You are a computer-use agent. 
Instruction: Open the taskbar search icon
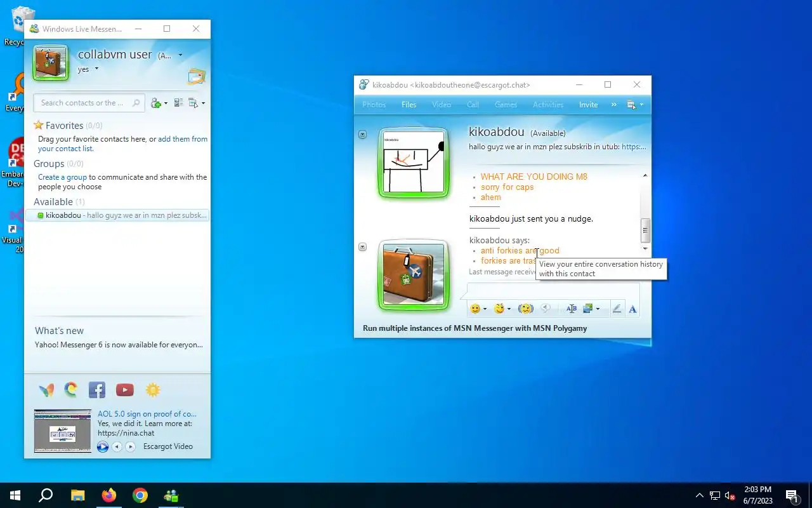point(46,495)
